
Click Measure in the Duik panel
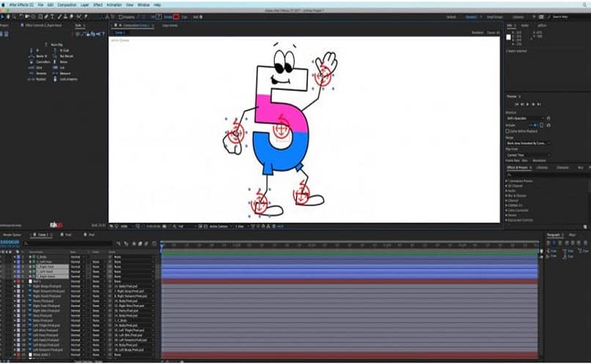pos(62,73)
